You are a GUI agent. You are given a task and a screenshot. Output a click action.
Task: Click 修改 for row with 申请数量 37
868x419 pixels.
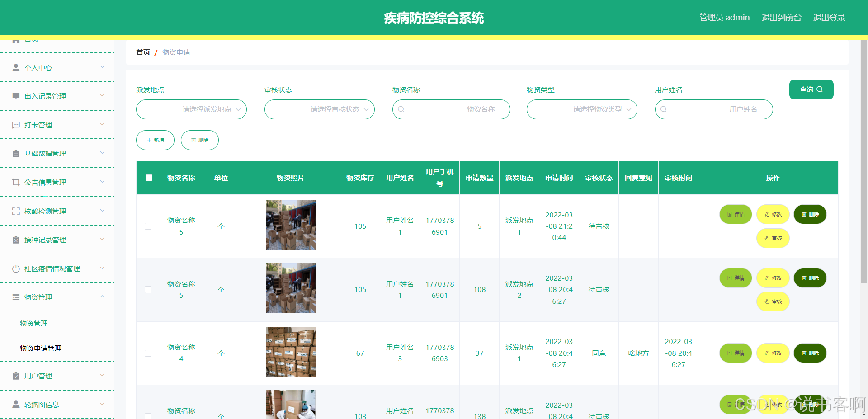(x=773, y=353)
